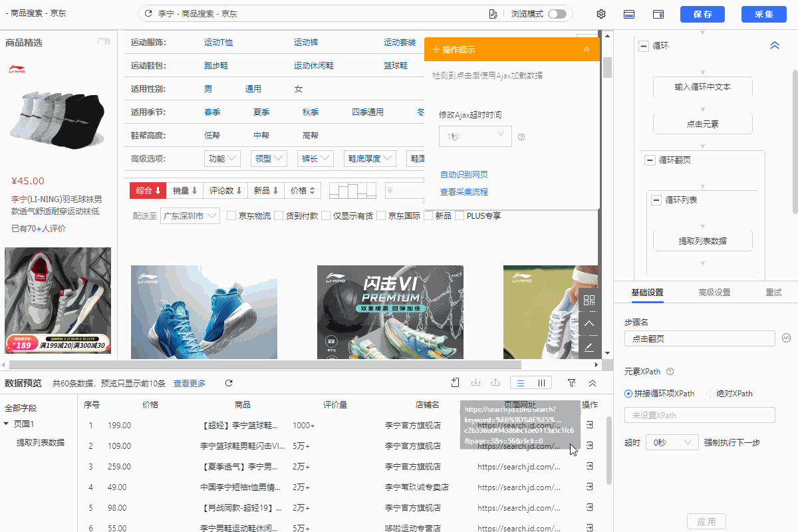Viewport: 798px width, 532px height.
Task: Click the operation icon for row 5
Action: [590, 507]
